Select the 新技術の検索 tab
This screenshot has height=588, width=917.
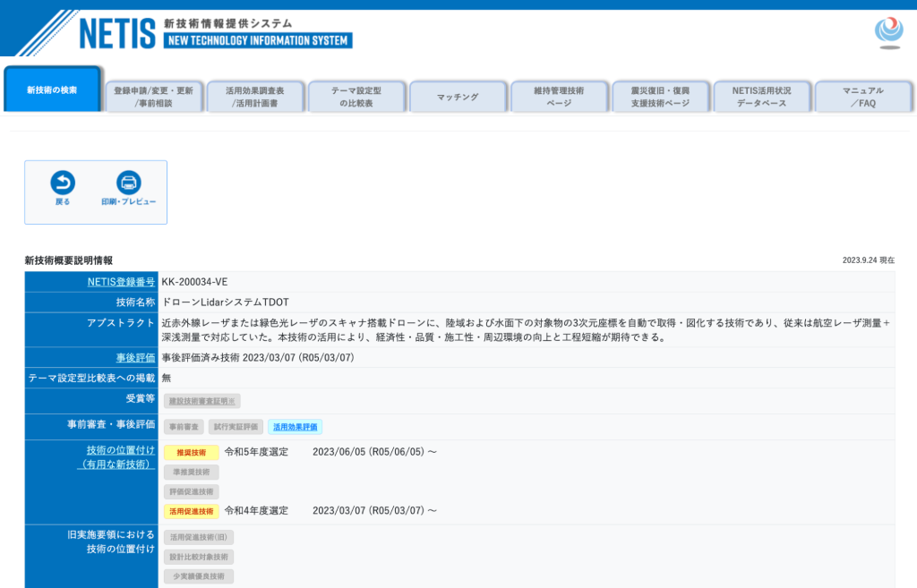pyautogui.click(x=52, y=89)
